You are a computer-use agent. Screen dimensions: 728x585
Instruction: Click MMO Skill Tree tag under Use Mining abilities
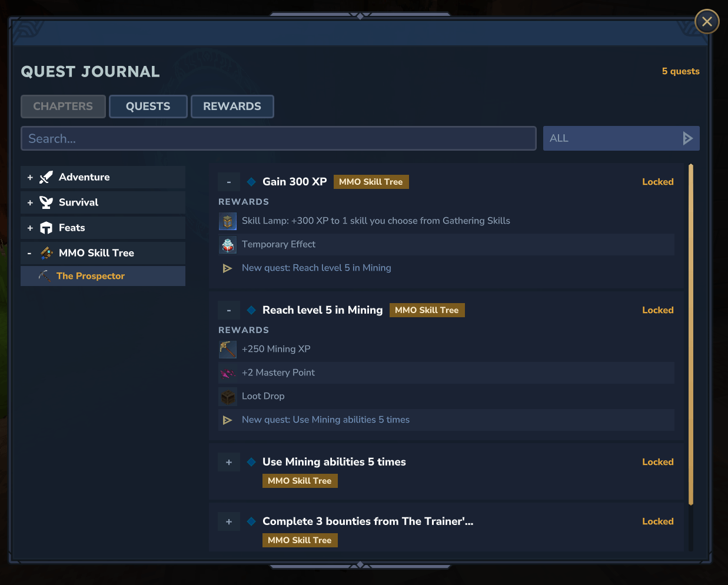click(x=300, y=481)
